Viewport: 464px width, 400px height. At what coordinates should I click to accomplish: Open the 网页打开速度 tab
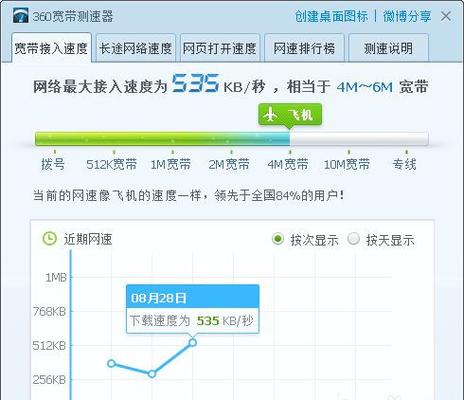tap(220, 48)
